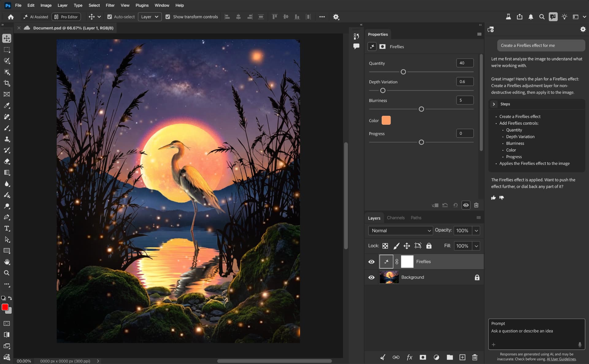
Task: Hide the Fireflies layer
Action: tap(371, 262)
